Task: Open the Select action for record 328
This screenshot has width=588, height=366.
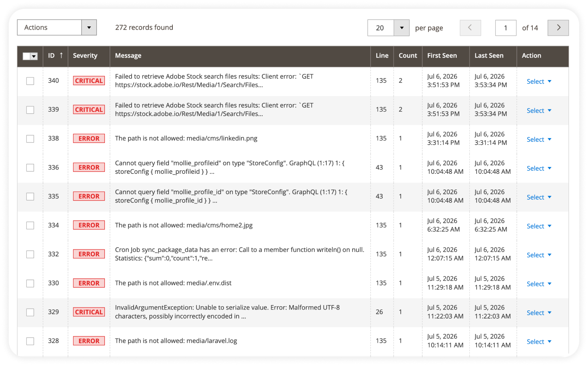Action: (x=539, y=342)
